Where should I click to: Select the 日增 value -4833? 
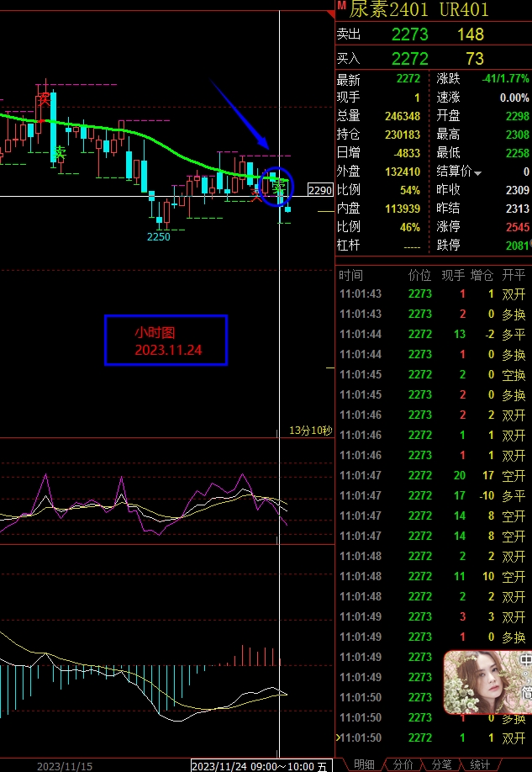tap(407, 153)
